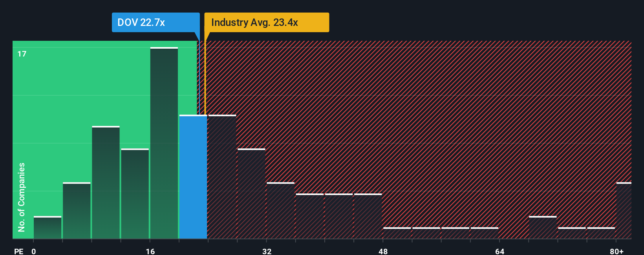This screenshot has width=644, height=255.
Task: Click the y-axis value 17
Action: coord(22,54)
